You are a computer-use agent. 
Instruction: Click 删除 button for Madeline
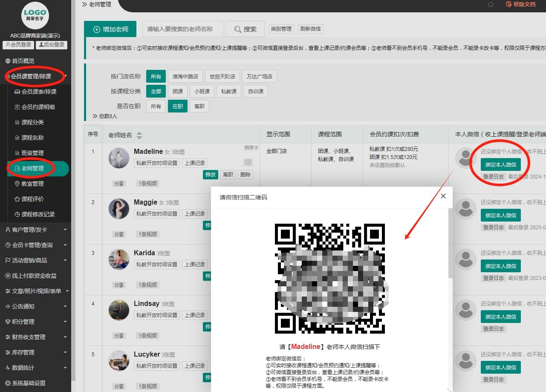[x=245, y=174]
